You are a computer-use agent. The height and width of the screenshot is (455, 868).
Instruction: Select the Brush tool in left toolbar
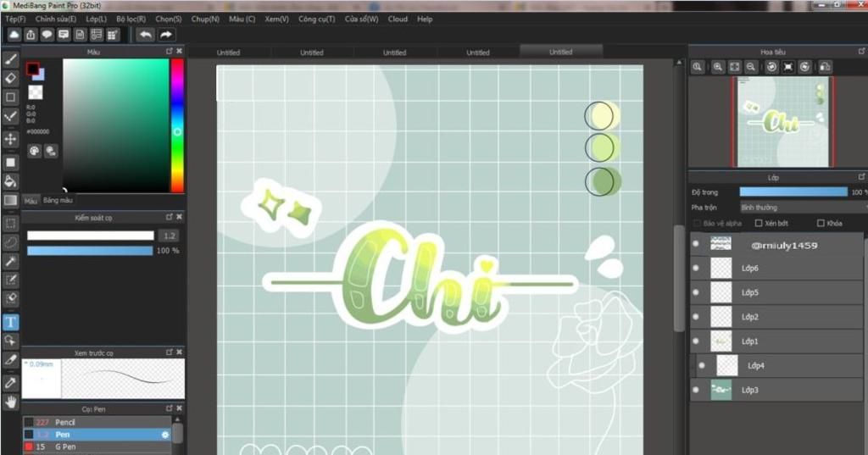pyautogui.click(x=10, y=59)
